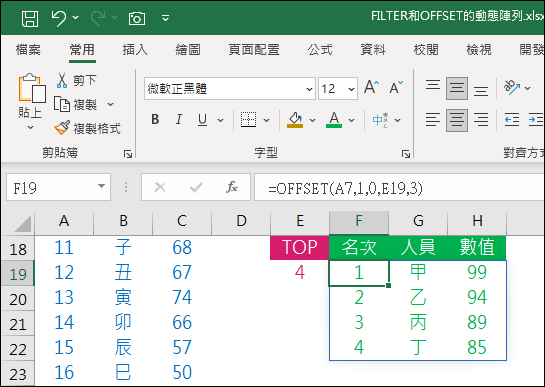Toggle top vertical alignment
The width and height of the screenshot is (545, 387).
(x=433, y=87)
